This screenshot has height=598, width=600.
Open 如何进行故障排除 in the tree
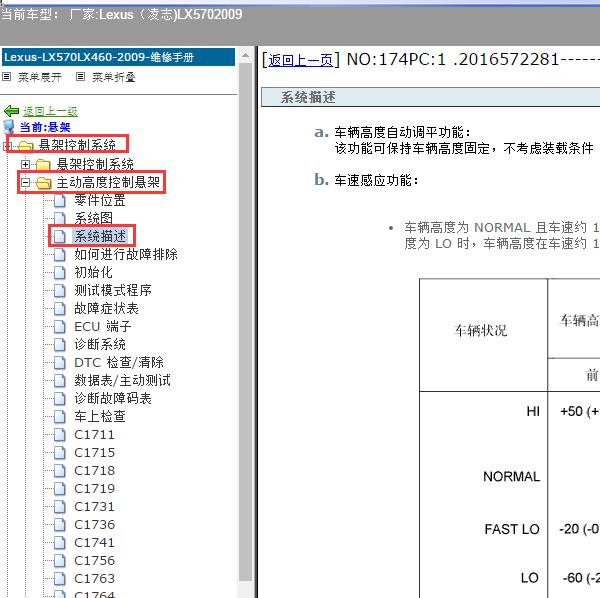coord(126,254)
